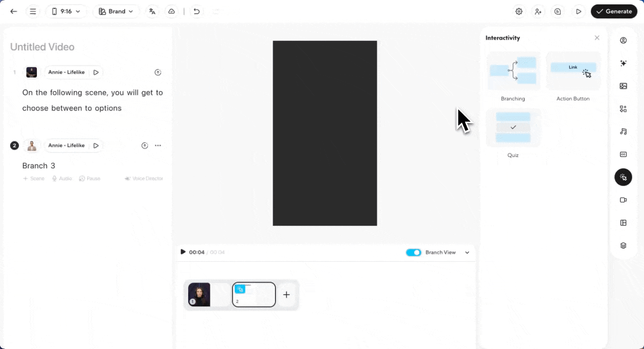
Task: Expand the 9:16 aspect ratio dropdown
Action: click(66, 12)
